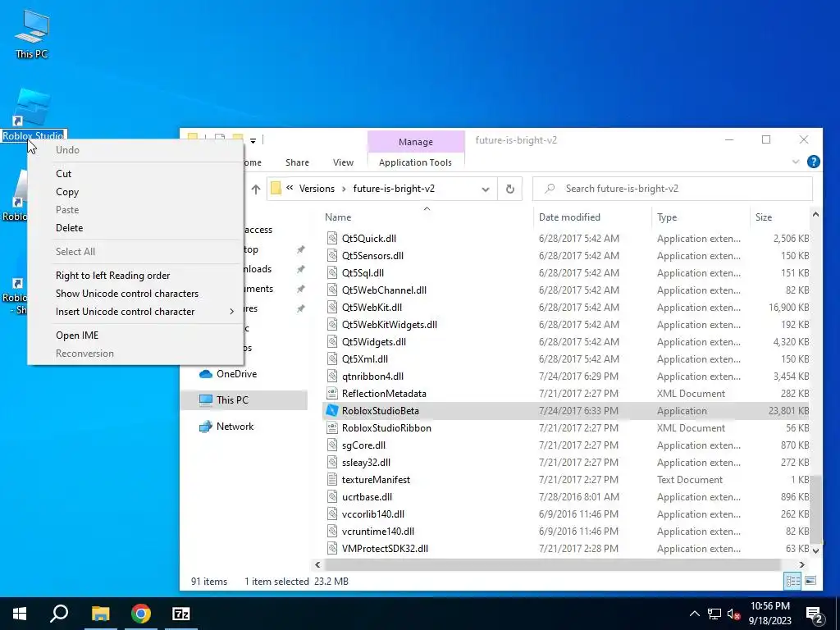Open the Share ribbon tab
The width and height of the screenshot is (840, 630).
297,162
